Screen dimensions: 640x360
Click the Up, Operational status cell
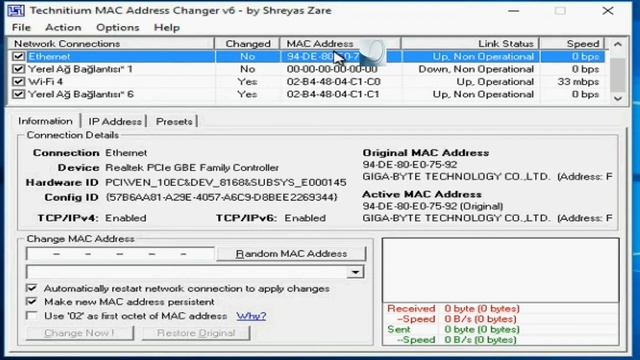tap(495, 82)
